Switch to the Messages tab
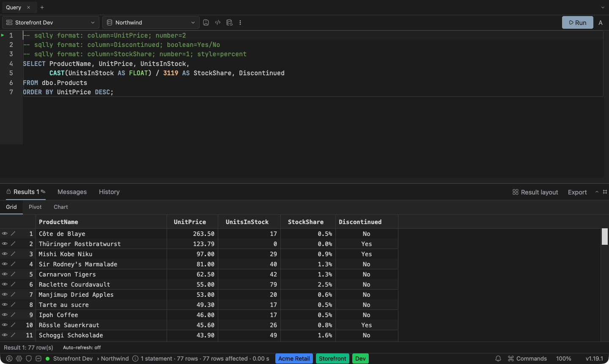Screen dimensions: 609x364 72,192
